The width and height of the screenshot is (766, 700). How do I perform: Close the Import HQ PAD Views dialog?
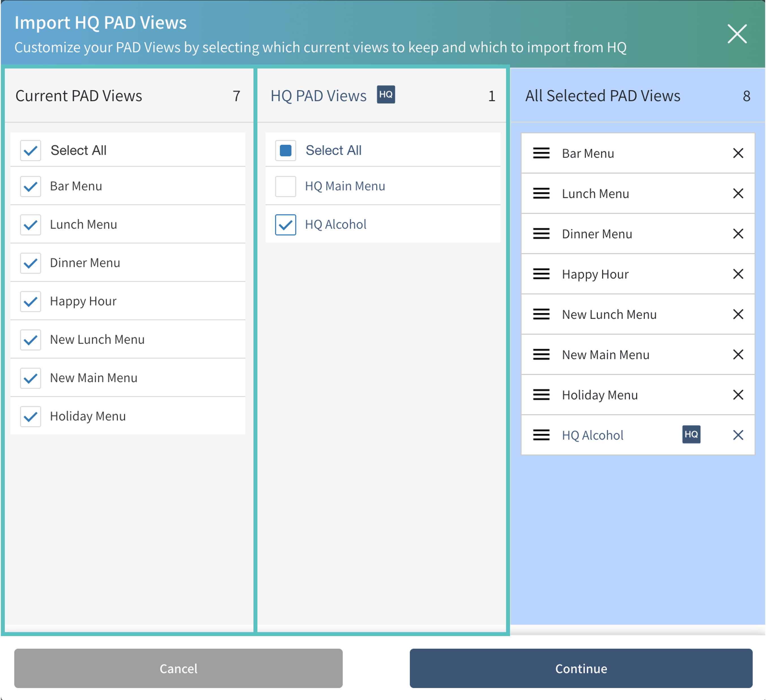(737, 34)
